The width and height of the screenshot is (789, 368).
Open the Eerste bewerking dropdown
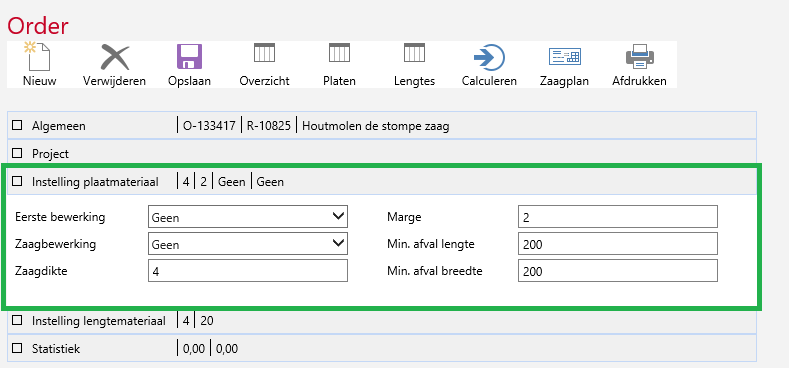248,217
